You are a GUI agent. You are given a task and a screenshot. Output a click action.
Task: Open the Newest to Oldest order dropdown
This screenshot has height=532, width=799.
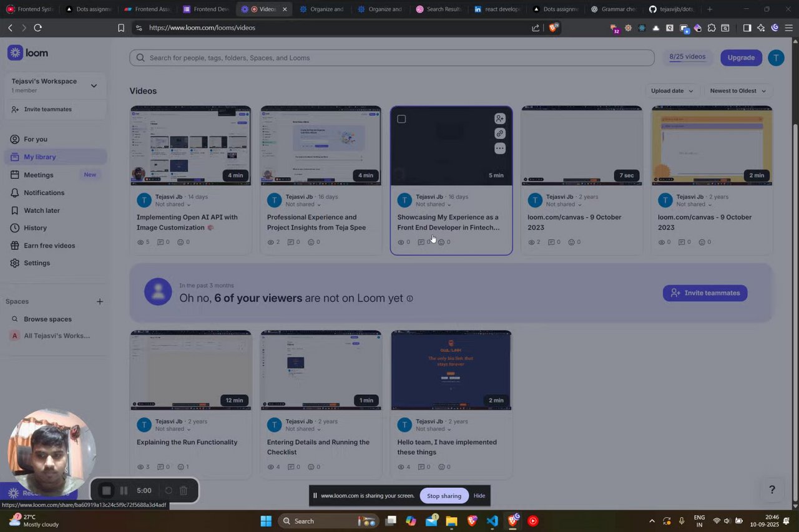(738, 91)
